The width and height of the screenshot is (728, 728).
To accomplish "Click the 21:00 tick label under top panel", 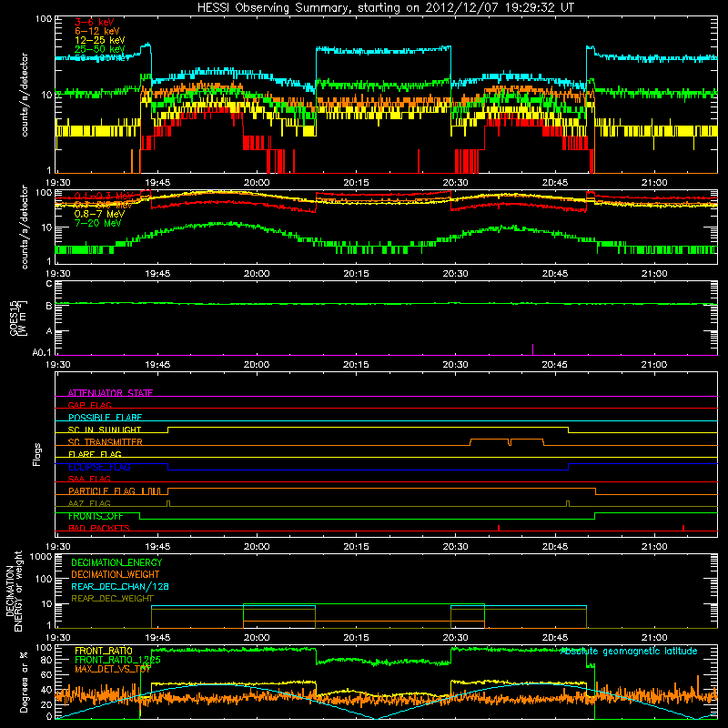I will (x=654, y=183).
